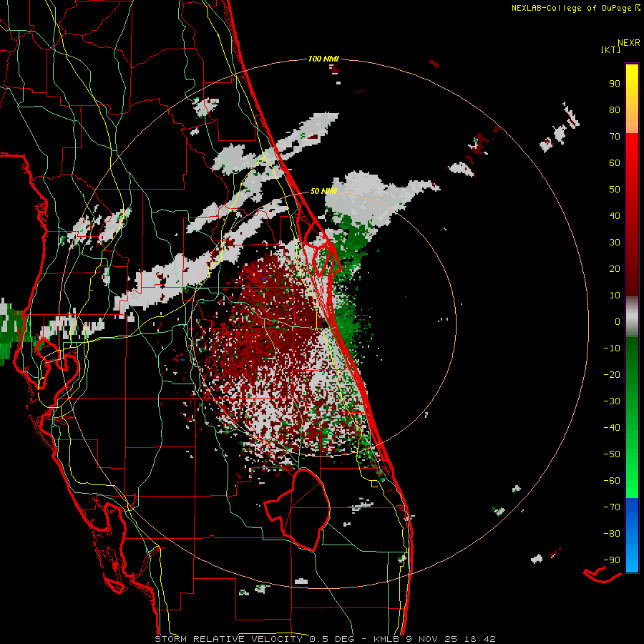Viewport: 644px width, 644px height.
Task: Click the 40 value on the velocity scale
Action: click(615, 215)
